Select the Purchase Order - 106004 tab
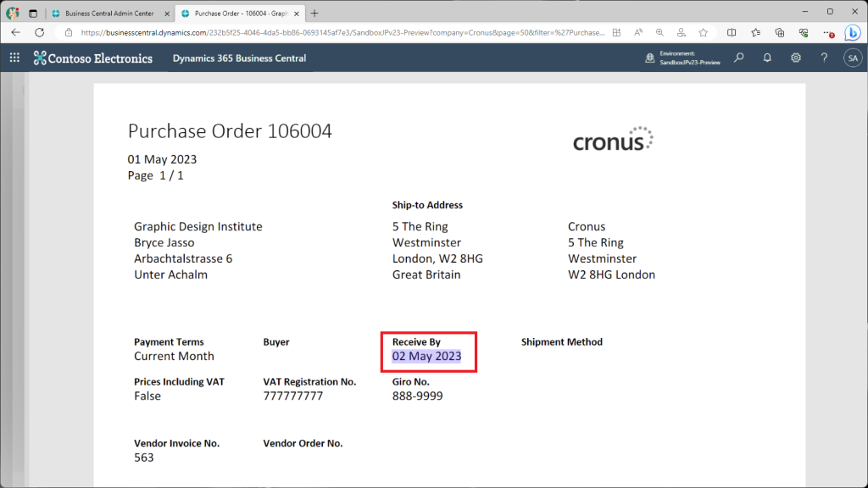This screenshot has height=488, width=868. [239, 14]
